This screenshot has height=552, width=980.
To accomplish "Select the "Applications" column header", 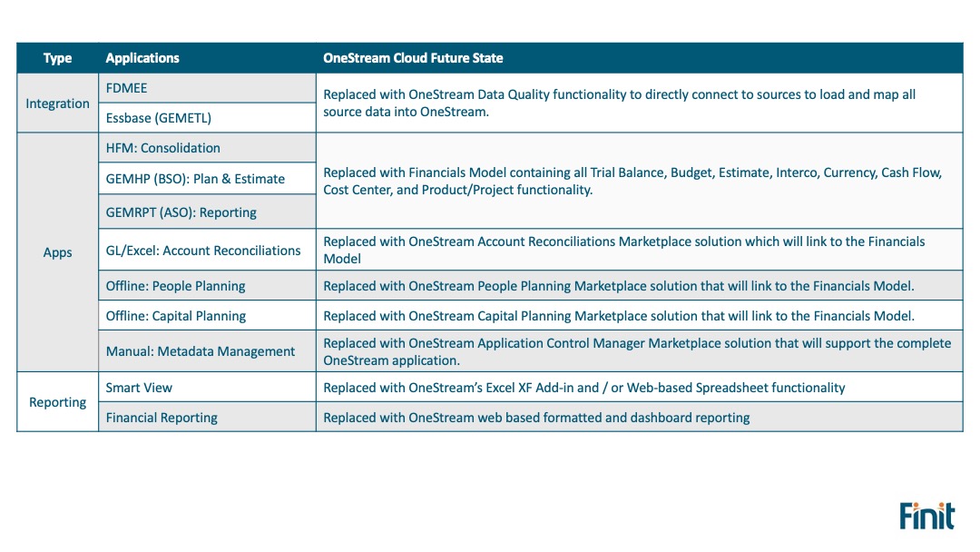I will click(207, 58).
